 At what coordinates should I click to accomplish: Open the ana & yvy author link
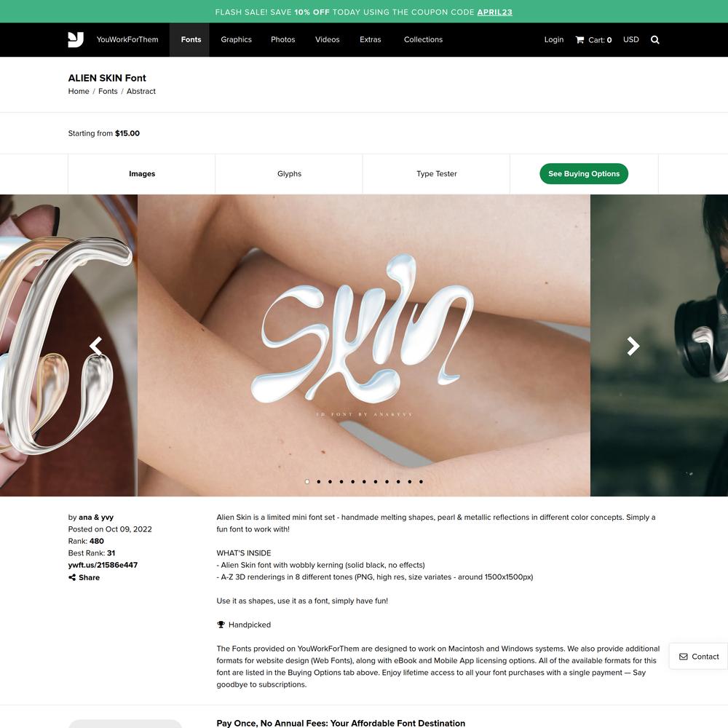point(96,517)
